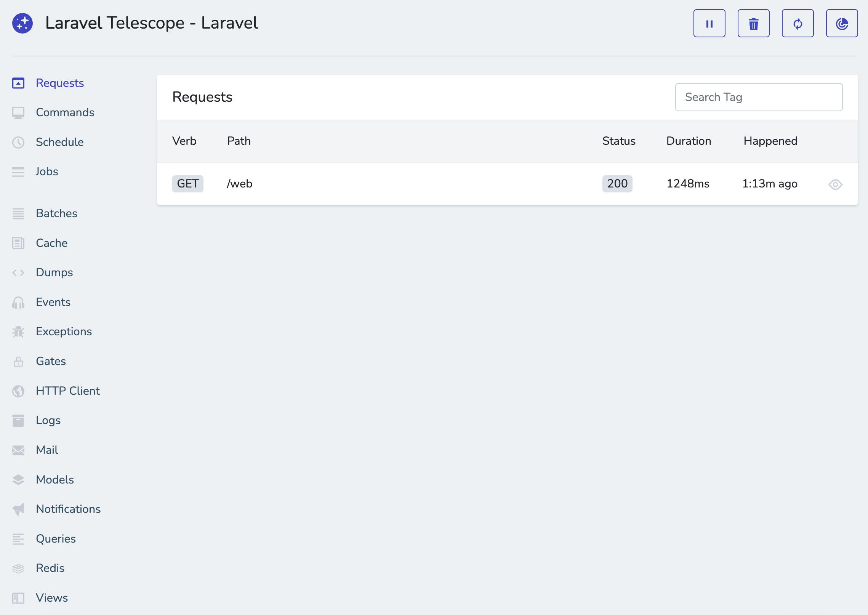Click the Notifications megaphone icon
The width and height of the screenshot is (868, 615).
coord(18,509)
